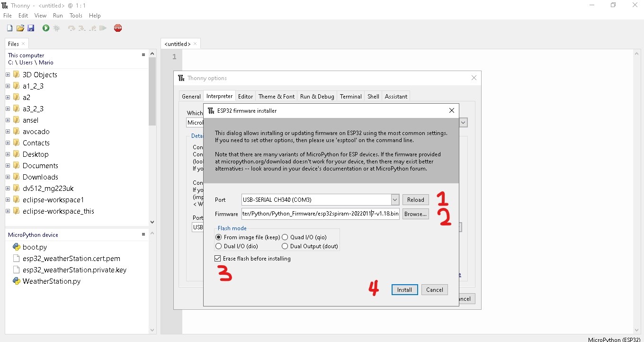
Task: Cancel the ESP32 firmware installer
Action: point(435,289)
